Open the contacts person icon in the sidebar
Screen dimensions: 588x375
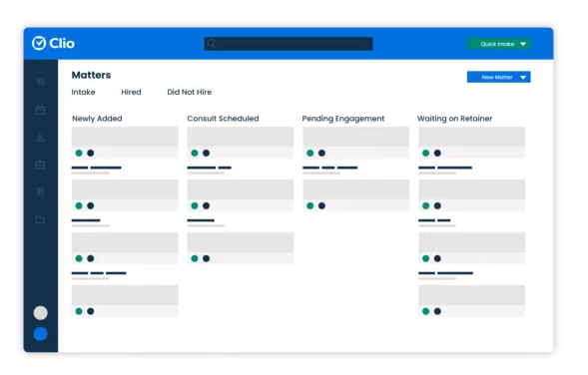click(x=40, y=138)
